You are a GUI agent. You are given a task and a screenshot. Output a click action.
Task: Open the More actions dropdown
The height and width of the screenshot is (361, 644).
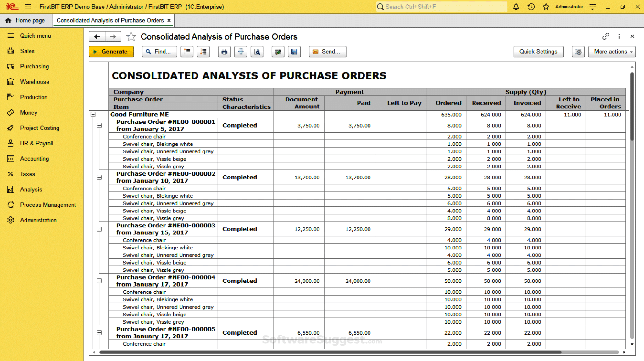(x=611, y=52)
